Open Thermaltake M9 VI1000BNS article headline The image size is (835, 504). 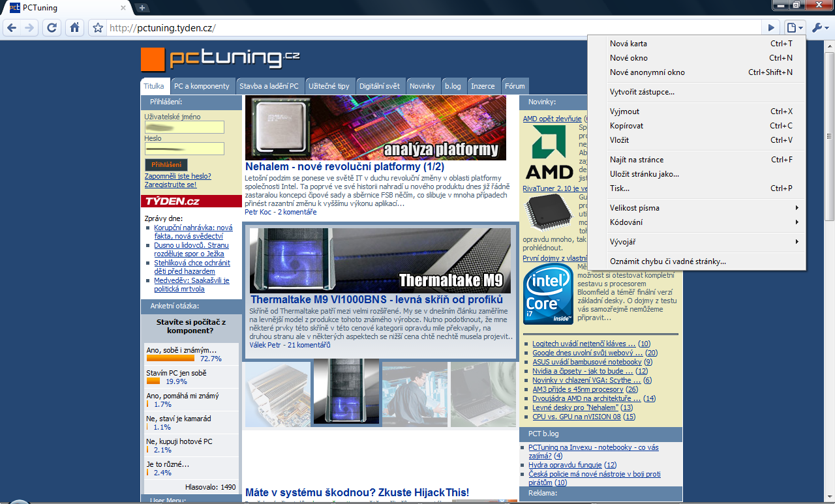click(376, 300)
